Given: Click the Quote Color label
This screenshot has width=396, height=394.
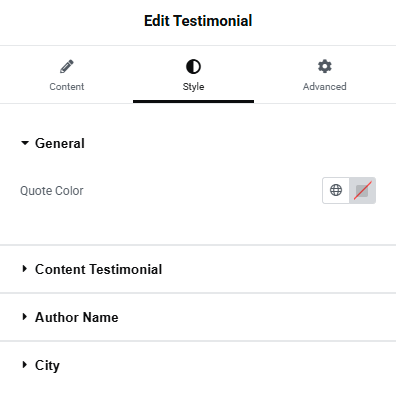Looking at the screenshot, I should click(x=52, y=191).
